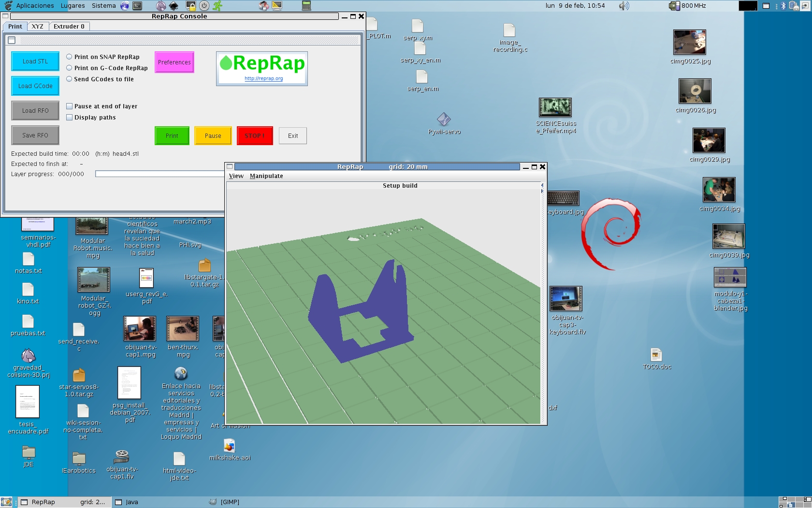Tick the Display paths checkbox
The height and width of the screenshot is (508, 812).
click(70, 118)
